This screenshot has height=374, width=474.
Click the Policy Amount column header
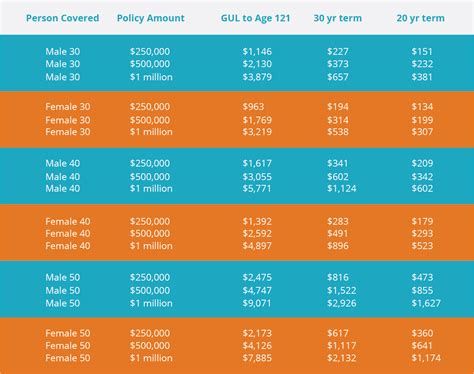(x=150, y=18)
